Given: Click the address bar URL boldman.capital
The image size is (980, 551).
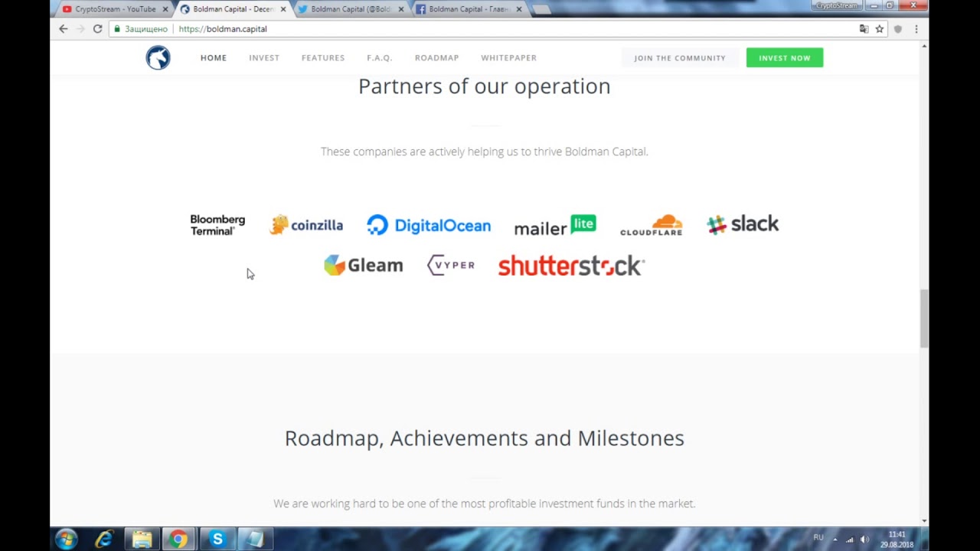Looking at the screenshot, I should pos(223,29).
